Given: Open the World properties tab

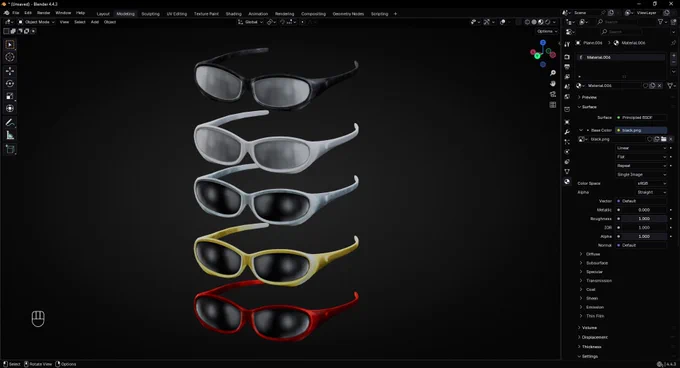Looking at the screenshot, I should click(567, 97).
